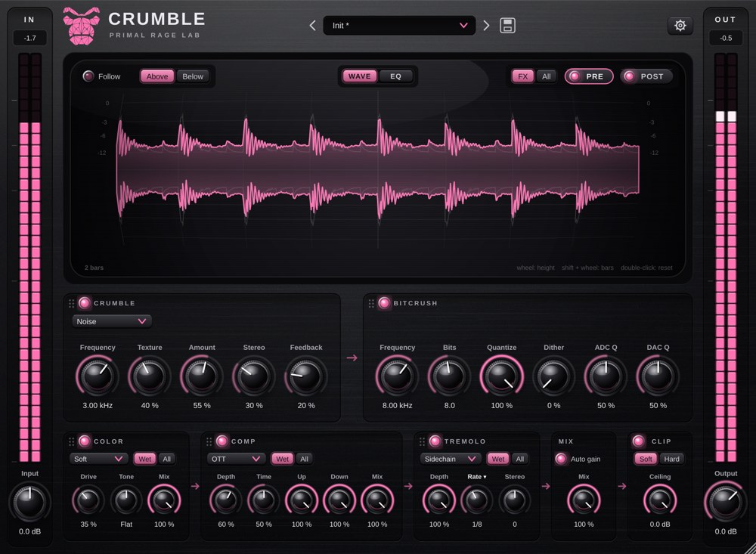
Task: Select the All tab beside FX
Action: tap(547, 76)
